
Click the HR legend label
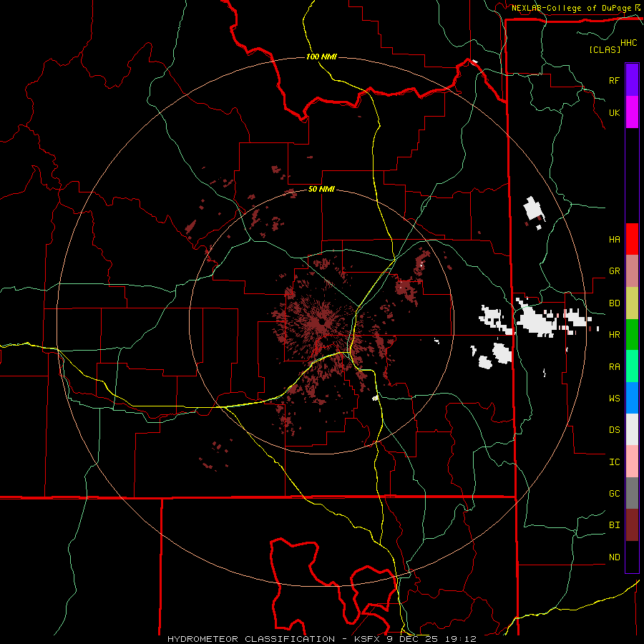click(x=614, y=335)
